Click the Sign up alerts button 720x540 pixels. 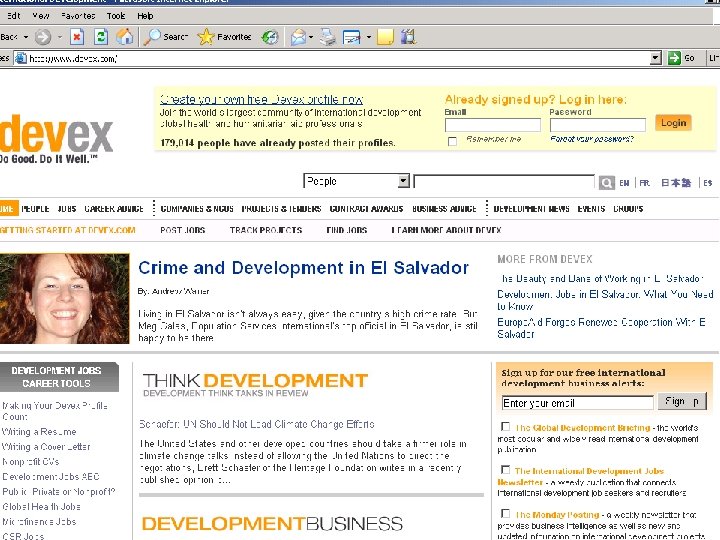tap(682, 401)
